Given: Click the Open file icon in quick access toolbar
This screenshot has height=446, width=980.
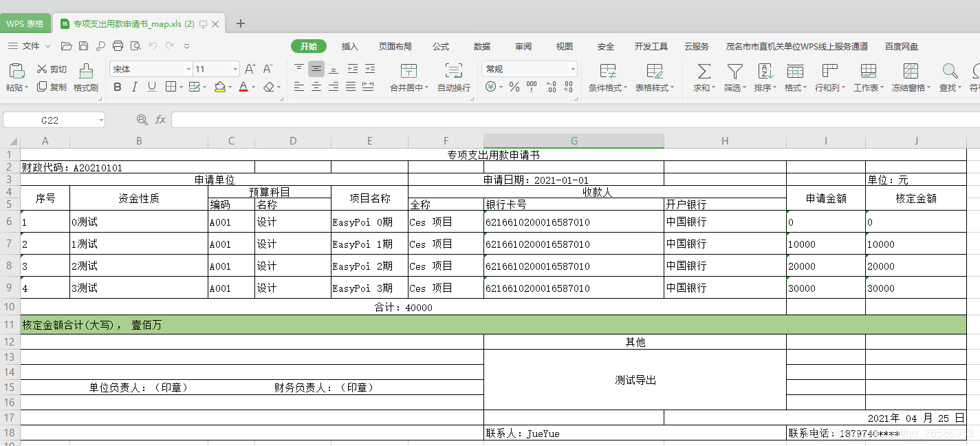Looking at the screenshot, I should pos(66,46).
